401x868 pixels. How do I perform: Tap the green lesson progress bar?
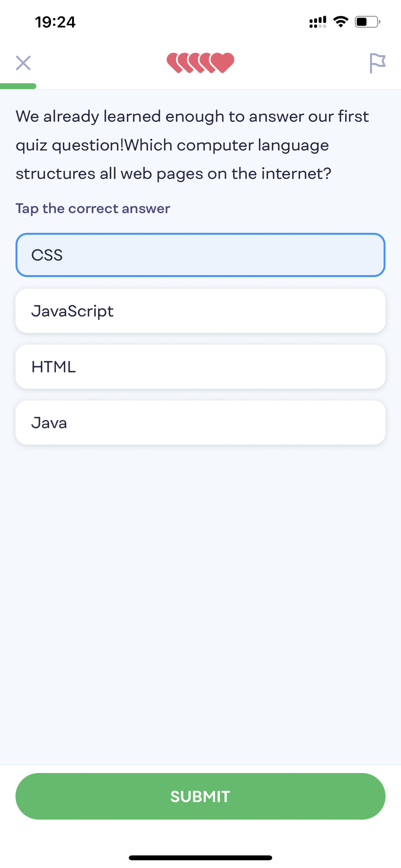pos(18,86)
